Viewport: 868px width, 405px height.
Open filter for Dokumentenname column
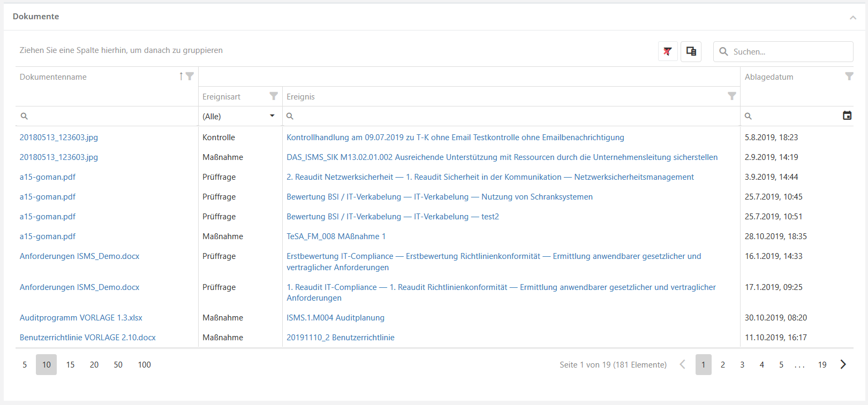pyautogui.click(x=190, y=77)
